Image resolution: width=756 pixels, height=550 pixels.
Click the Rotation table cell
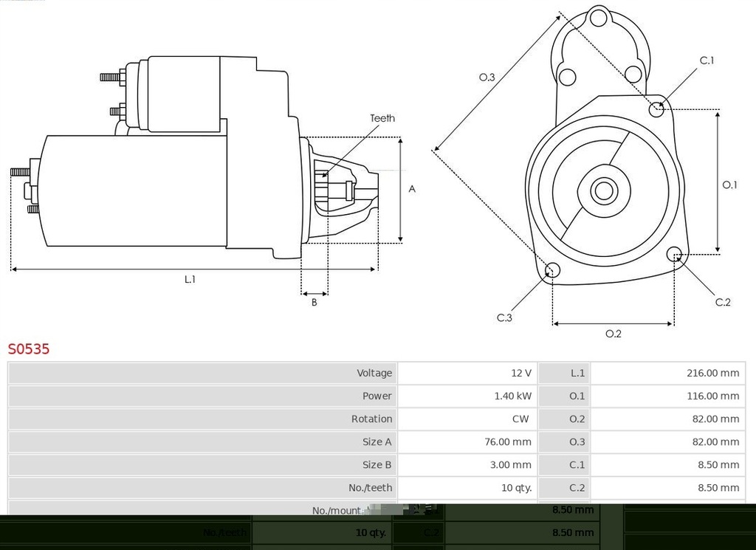(x=202, y=419)
